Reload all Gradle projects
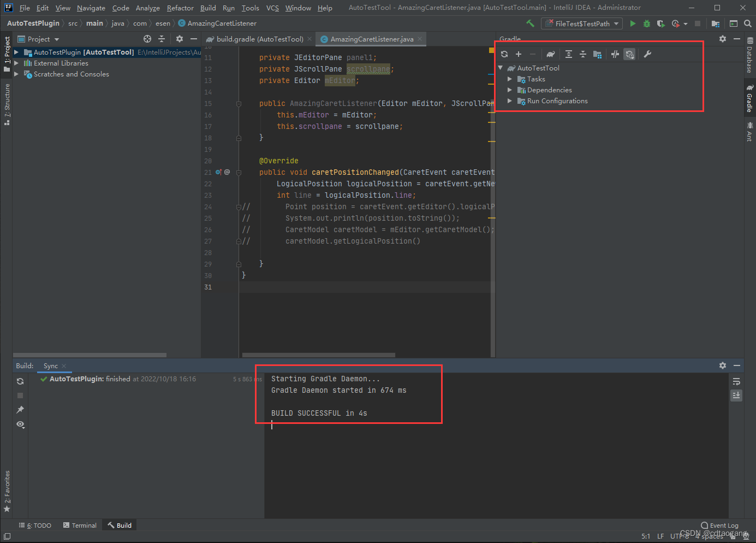756x543 pixels. [x=505, y=54]
